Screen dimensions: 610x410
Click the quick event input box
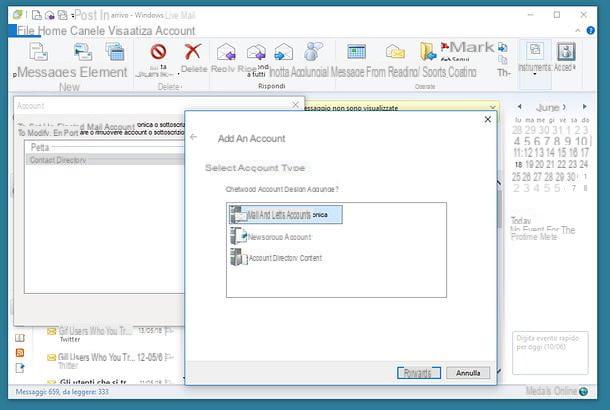550,353
